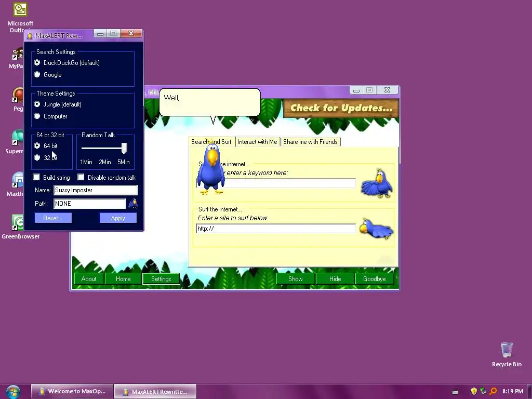Image resolution: width=532 pixels, height=399 pixels.
Task: Click the 5Min label under the slider
Action: [124, 162]
